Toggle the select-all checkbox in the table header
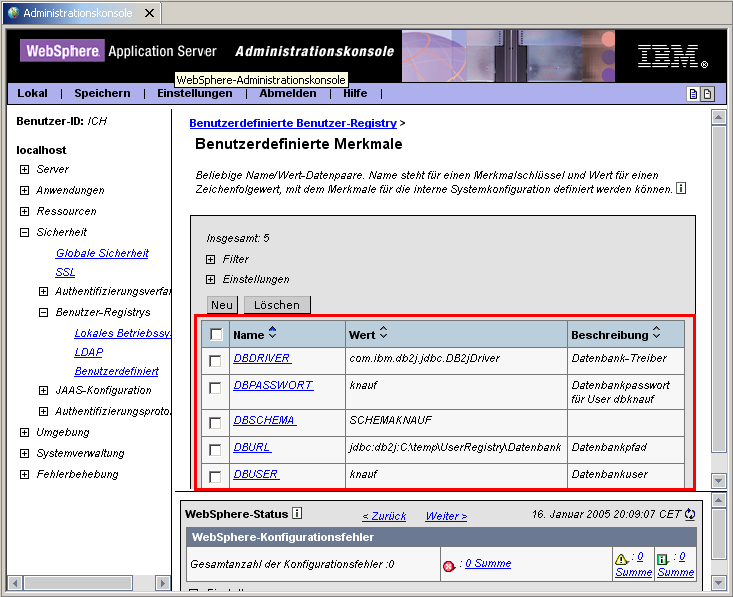Viewport: 733px width, 597px height. pos(216,334)
